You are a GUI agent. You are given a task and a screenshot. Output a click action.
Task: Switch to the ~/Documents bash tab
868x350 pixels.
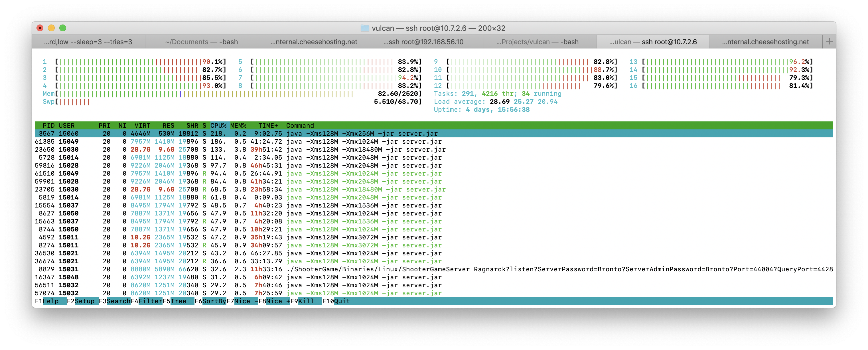point(202,42)
